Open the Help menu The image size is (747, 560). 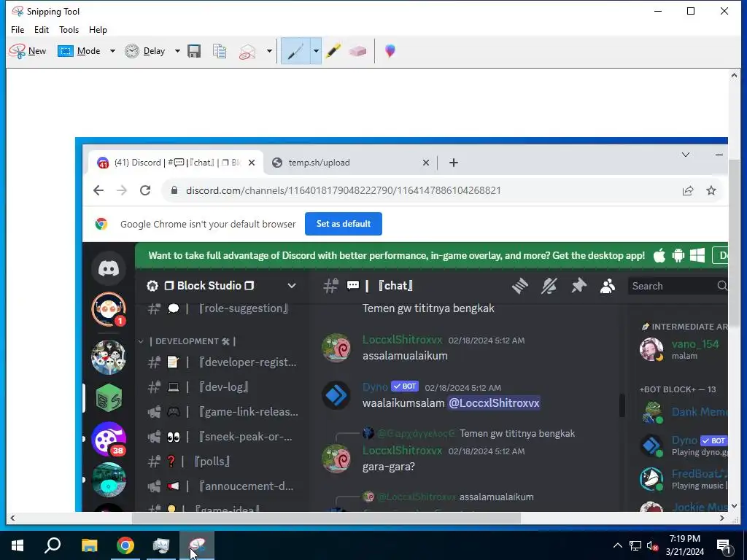pyautogui.click(x=98, y=29)
